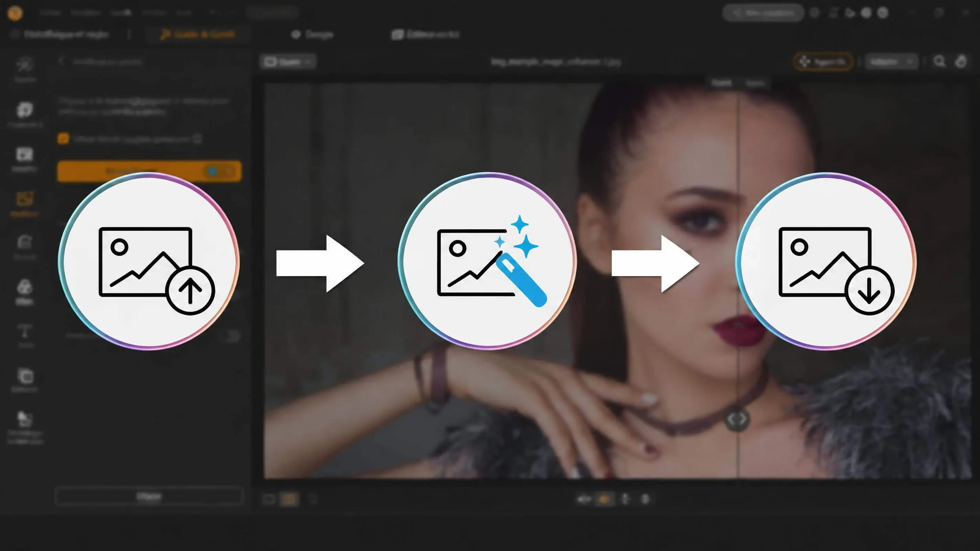Click the orange compare mode icon in bottom-center toolbar
The image size is (980, 551).
(x=605, y=499)
